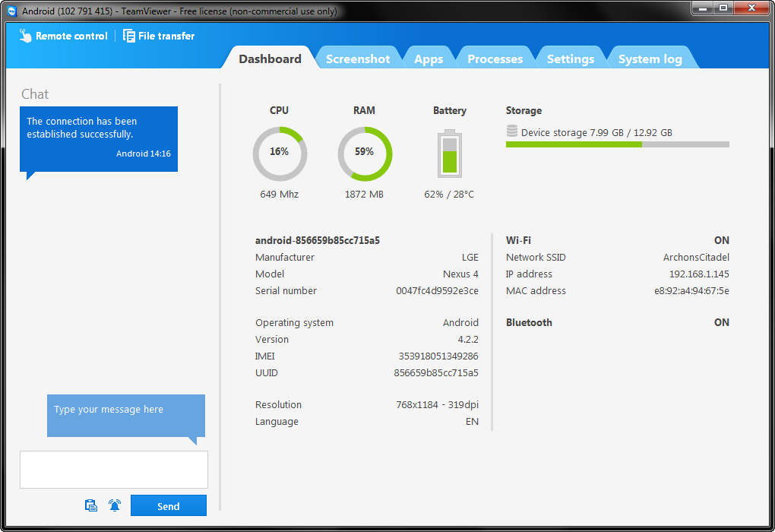
Task: Click the device storage stack icon
Action: pyautogui.click(x=510, y=131)
